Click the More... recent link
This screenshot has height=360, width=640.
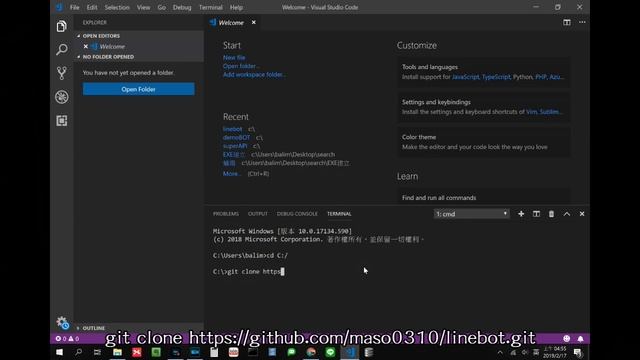[x=232, y=173]
